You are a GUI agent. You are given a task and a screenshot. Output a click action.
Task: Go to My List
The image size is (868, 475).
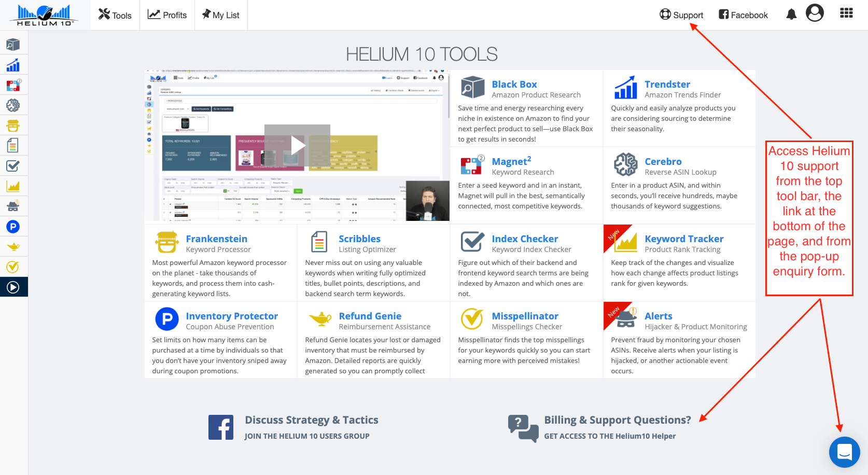pos(221,15)
